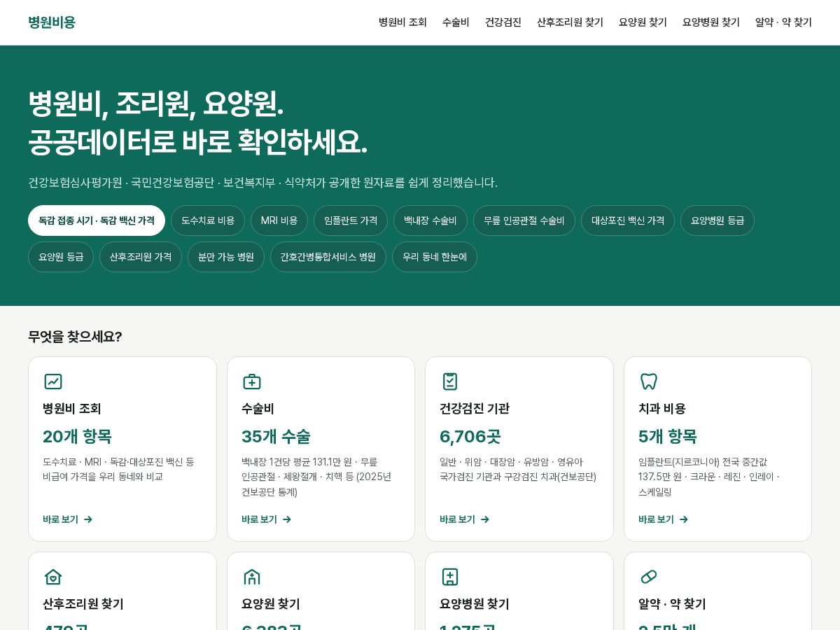Select the 독감 접종 시기 · 독감 백신 가격 chip
This screenshot has width=840, height=630.
[x=97, y=220]
